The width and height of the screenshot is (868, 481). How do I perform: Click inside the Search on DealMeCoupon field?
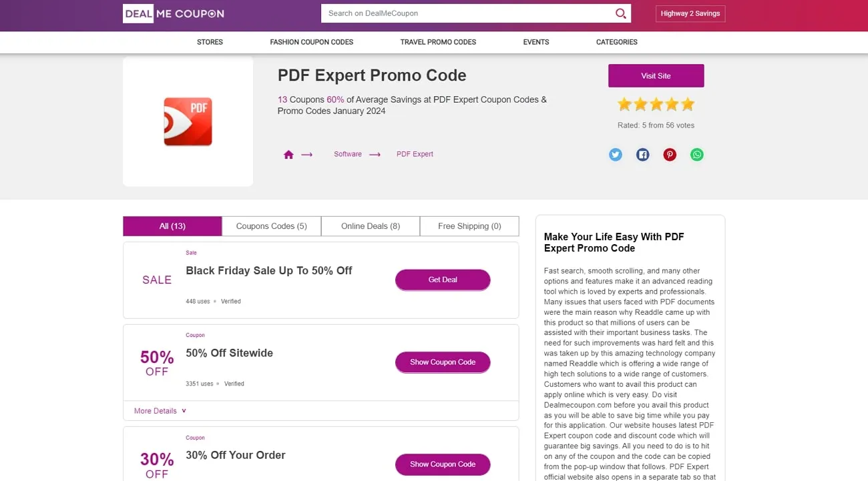click(x=467, y=13)
